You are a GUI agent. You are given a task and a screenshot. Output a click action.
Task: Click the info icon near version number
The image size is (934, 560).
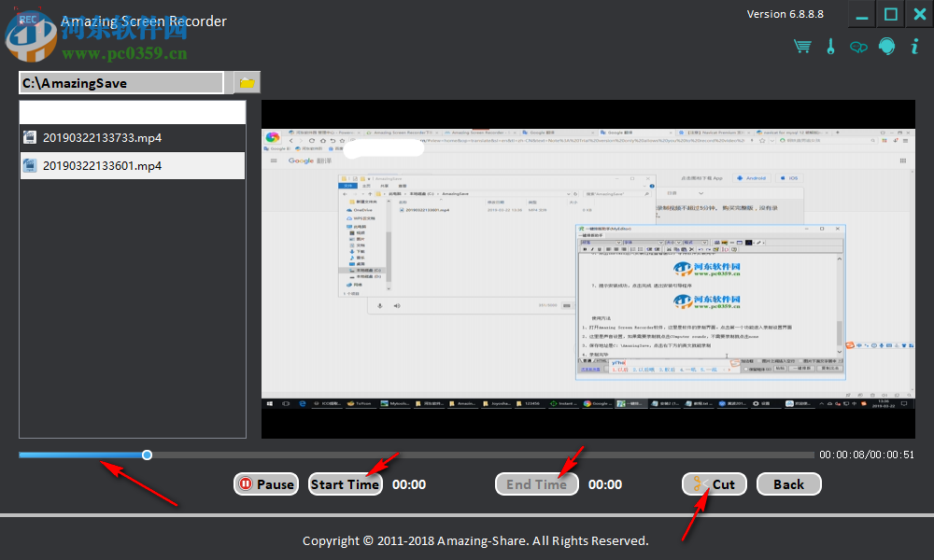tap(914, 46)
